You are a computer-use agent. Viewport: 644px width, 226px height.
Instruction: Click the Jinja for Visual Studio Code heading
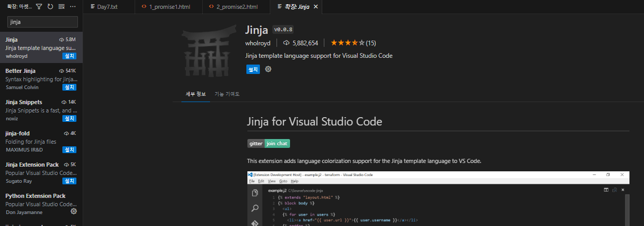314,122
